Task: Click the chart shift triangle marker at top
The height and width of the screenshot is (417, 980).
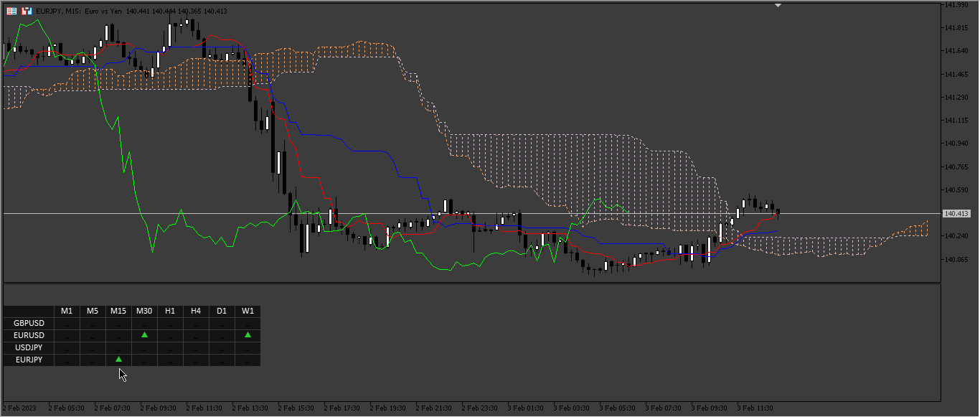Action: click(778, 5)
